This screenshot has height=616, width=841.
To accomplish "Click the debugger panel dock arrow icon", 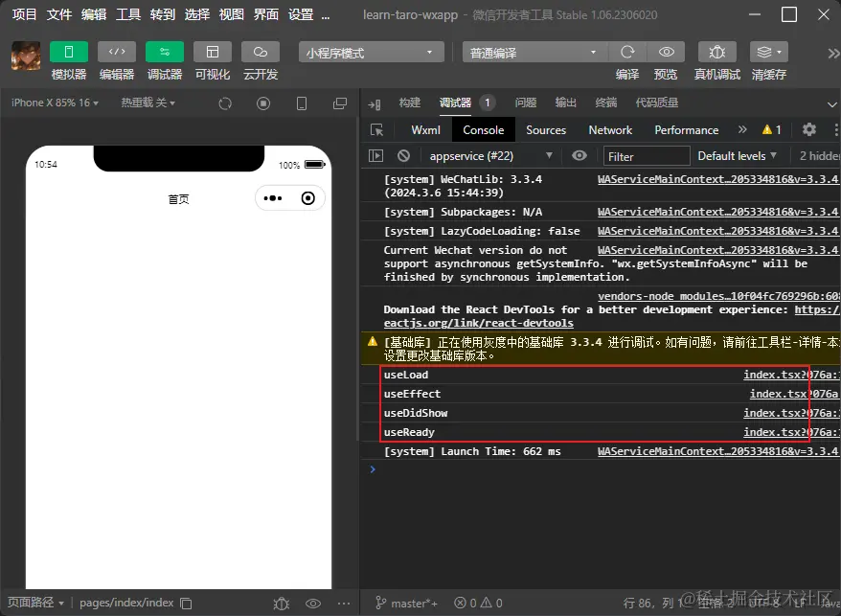I will click(x=375, y=104).
